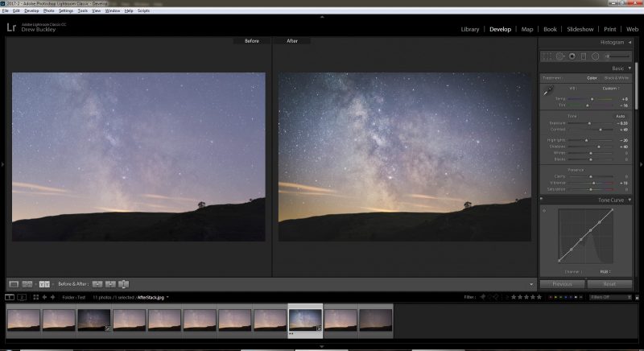This screenshot has width=644, height=351.
Task: Select the Crop Overlay tool icon
Action: 547,56
